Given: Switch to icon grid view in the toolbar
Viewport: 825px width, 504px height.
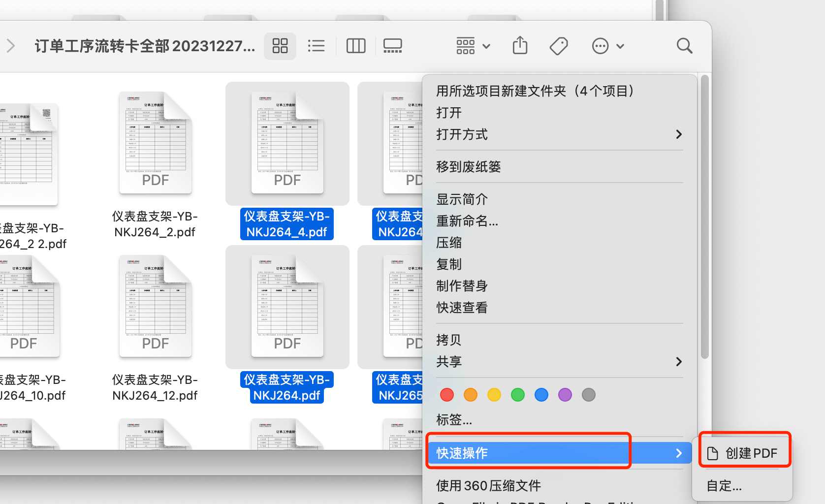Looking at the screenshot, I should [280, 46].
